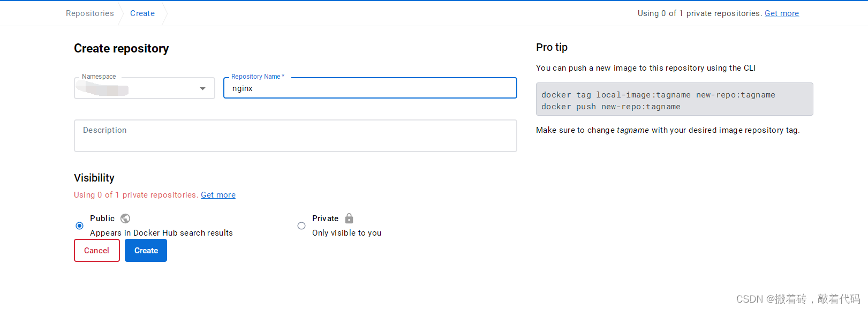Viewport: 868px width, 309px height.
Task: Select the Public visibility radio button
Action: (79, 226)
